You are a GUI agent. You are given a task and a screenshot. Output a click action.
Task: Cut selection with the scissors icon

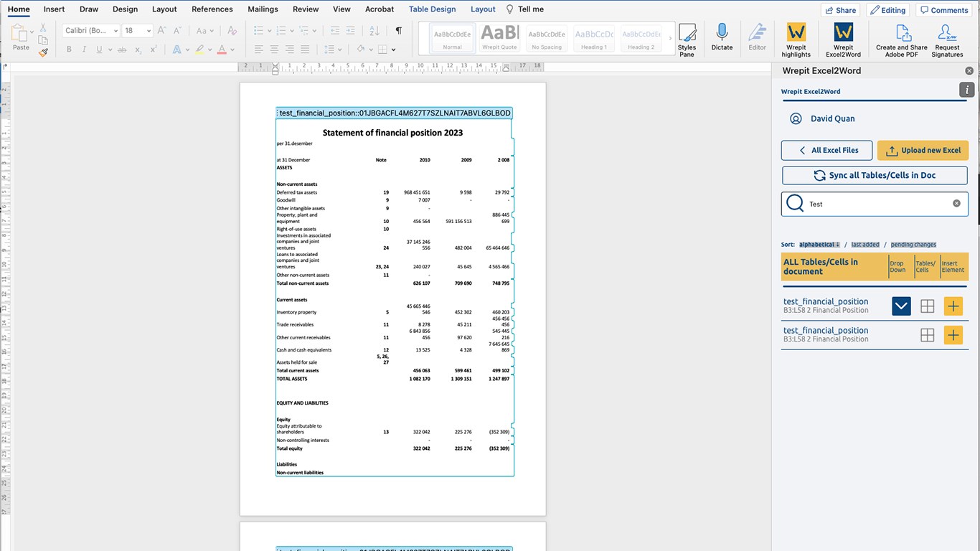(43, 27)
